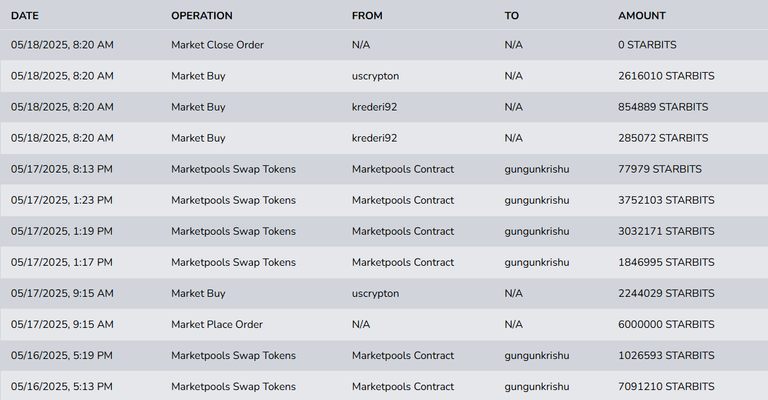Screen dimensions: 768x400
Task: Click the TO column header
Action: coord(512,16)
